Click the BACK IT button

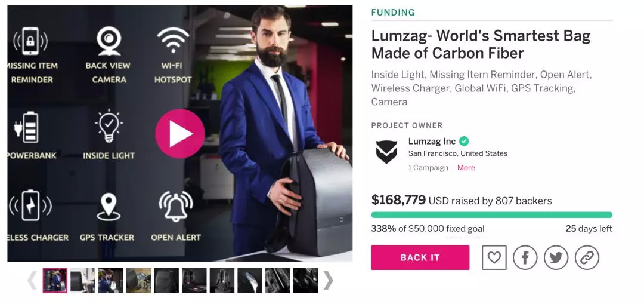coord(420,257)
